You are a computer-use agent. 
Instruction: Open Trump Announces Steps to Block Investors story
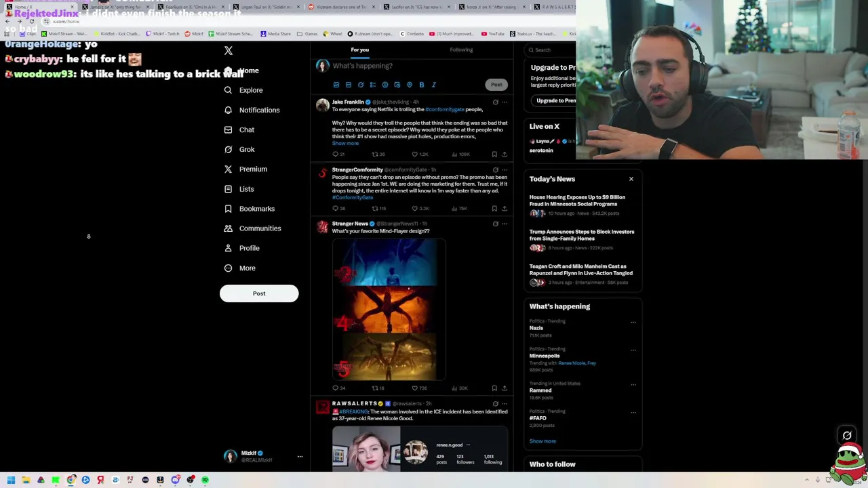point(582,239)
